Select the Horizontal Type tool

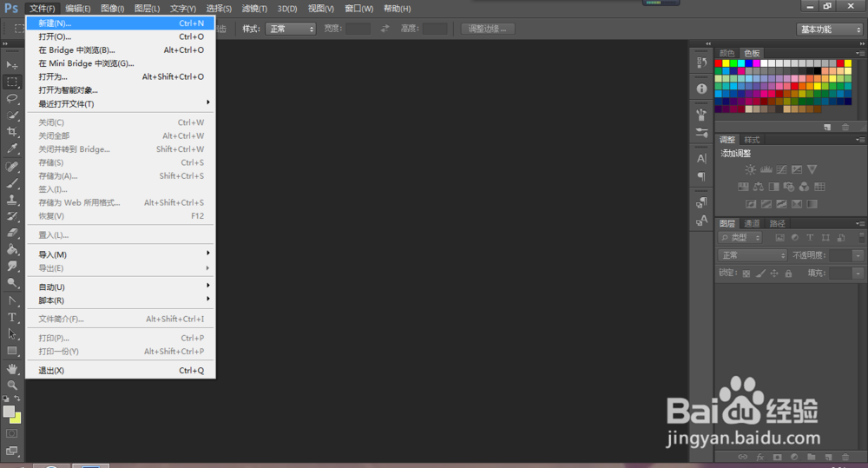(11, 317)
